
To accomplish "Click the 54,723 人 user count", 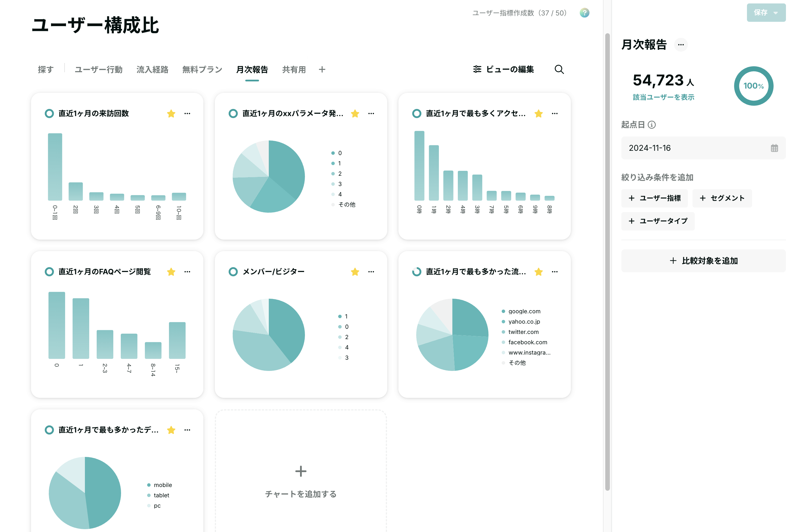I will pyautogui.click(x=663, y=81).
